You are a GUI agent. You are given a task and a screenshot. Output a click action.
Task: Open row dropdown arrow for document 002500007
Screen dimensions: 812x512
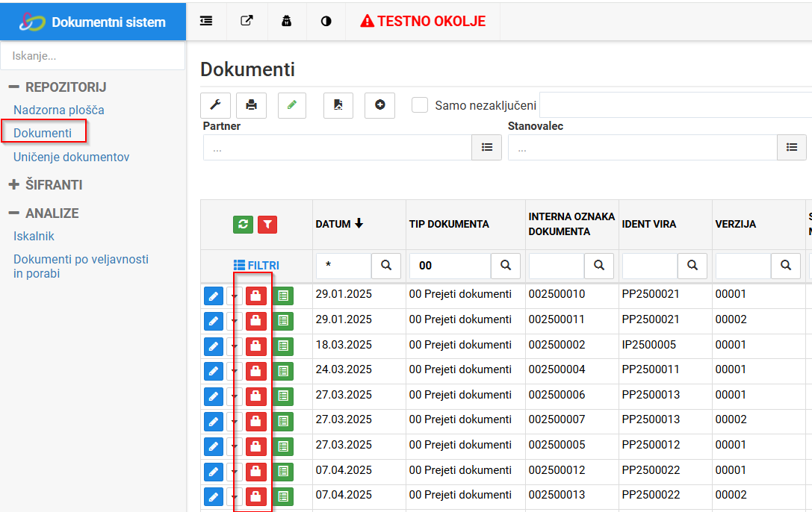234,422
